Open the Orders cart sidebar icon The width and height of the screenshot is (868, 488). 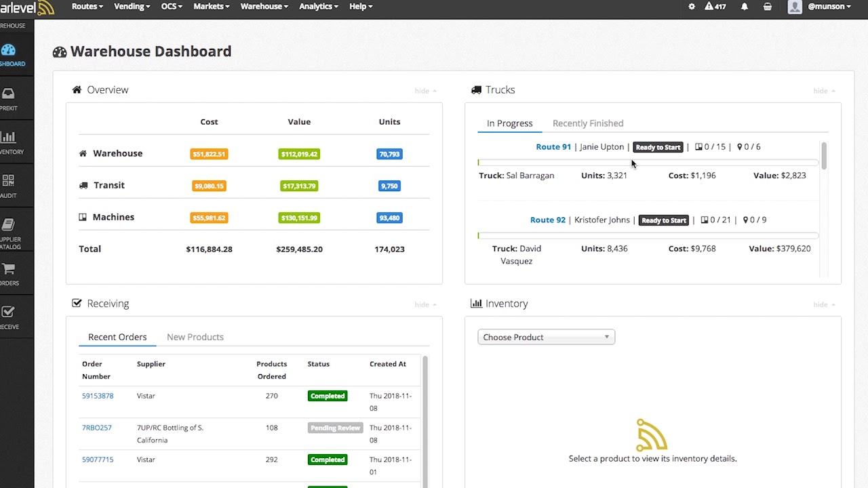(x=8, y=269)
